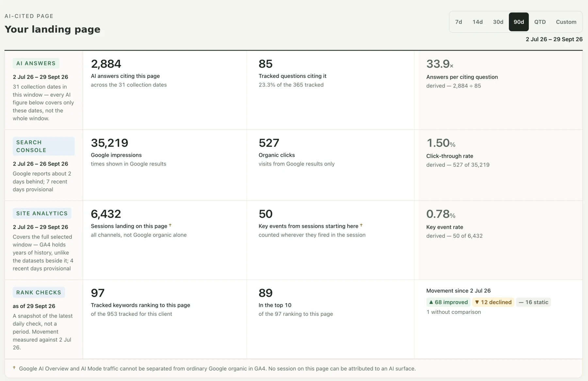Image resolution: width=588 pixels, height=381 pixels.
Task: Click the '2 Jul 26 – 29 Sept 26' range under tabs
Action: click(554, 39)
